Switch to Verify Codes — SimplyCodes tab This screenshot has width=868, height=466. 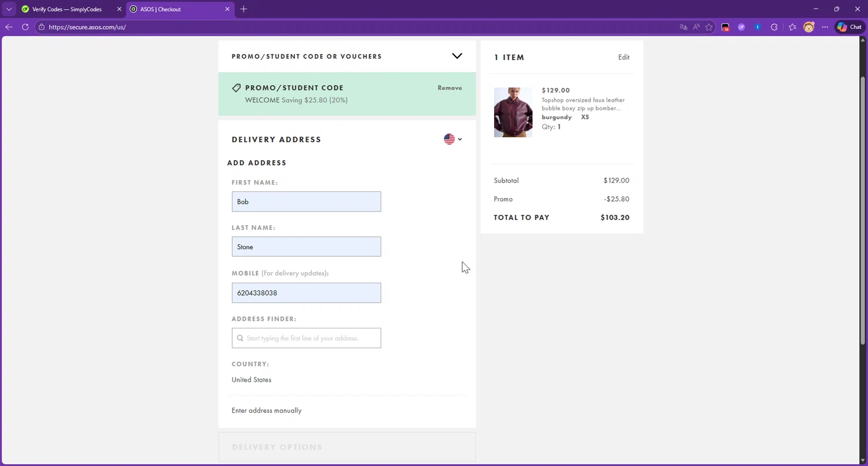(67, 9)
